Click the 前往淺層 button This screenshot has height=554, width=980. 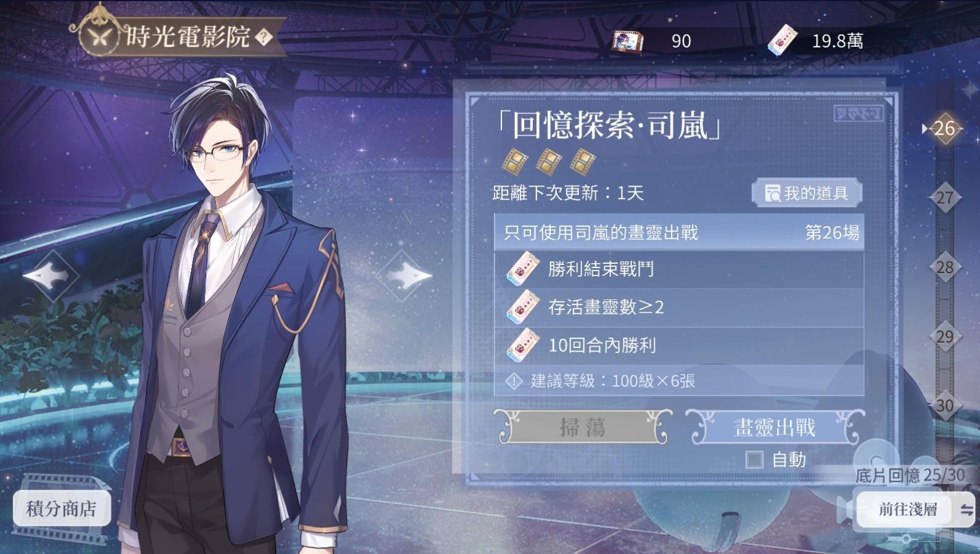908,510
